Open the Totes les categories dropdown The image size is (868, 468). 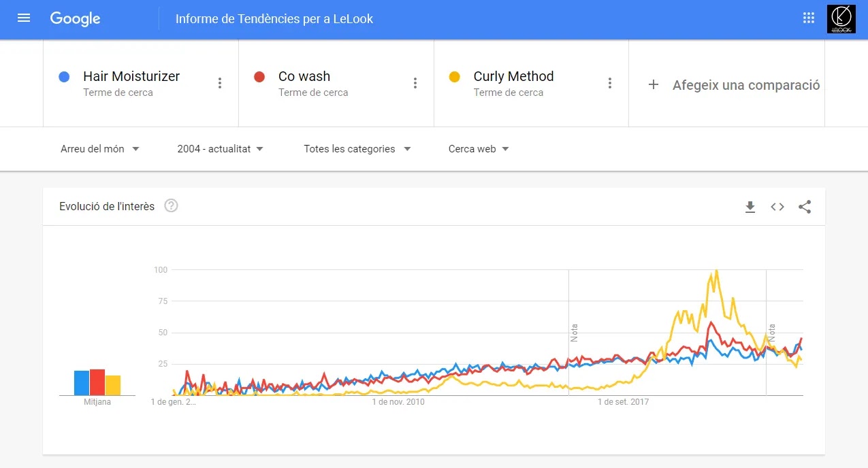pyautogui.click(x=357, y=149)
